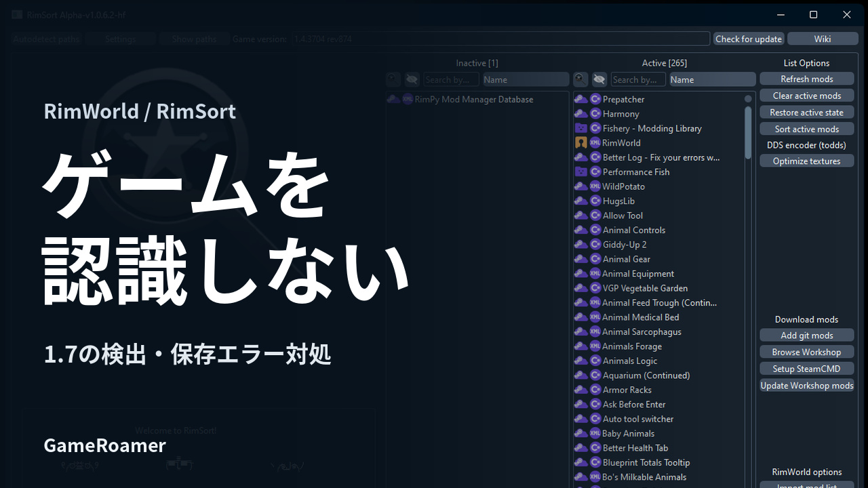Image resolution: width=868 pixels, height=488 pixels.
Task: Click the C# icon next to Armor Racks
Action: pos(595,390)
